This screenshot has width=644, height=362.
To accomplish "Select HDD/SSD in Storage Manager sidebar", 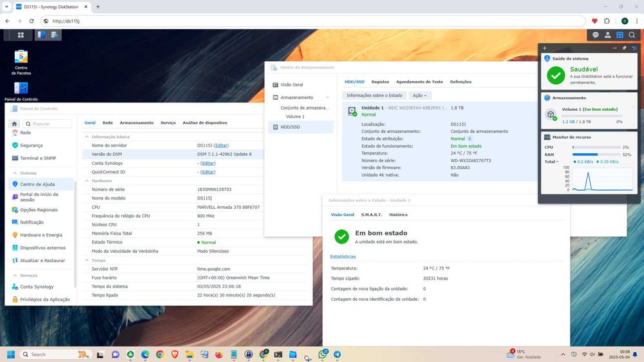I will click(301, 127).
